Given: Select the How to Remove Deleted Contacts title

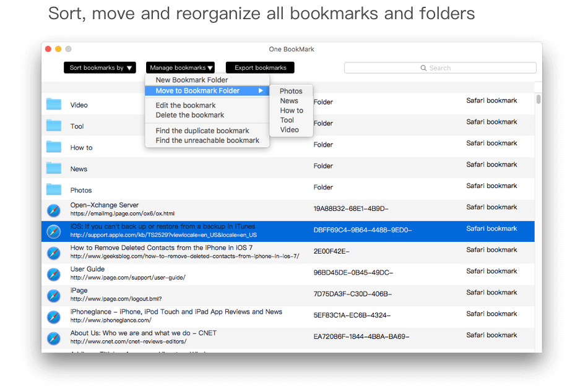Looking at the screenshot, I should click(162, 248).
